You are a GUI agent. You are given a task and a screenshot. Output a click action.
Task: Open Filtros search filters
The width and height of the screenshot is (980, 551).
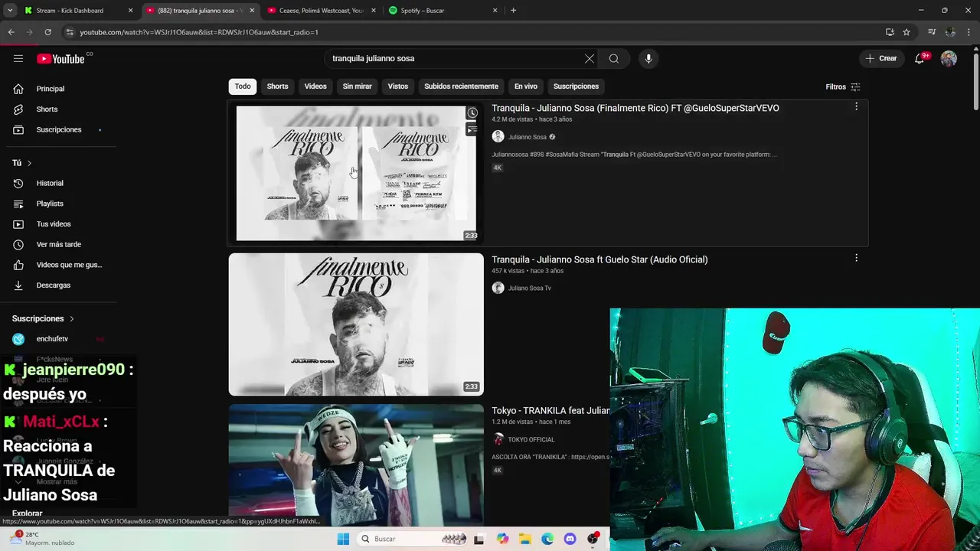[843, 87]
